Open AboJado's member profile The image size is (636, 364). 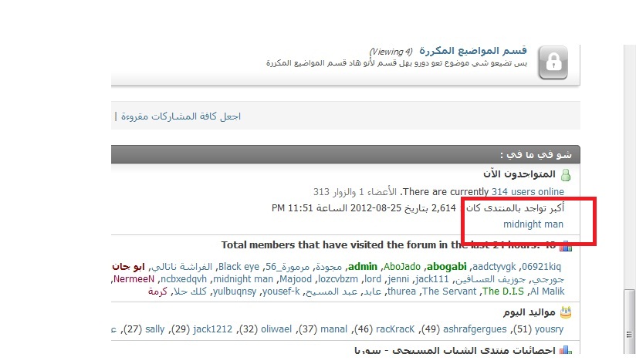click(401, 265)
